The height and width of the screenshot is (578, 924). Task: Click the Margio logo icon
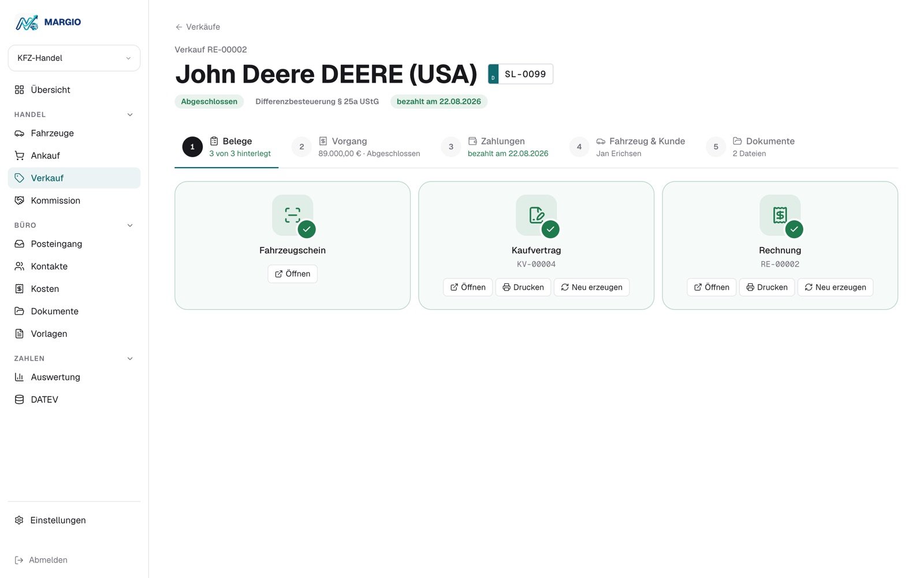[x=27, y=23]
